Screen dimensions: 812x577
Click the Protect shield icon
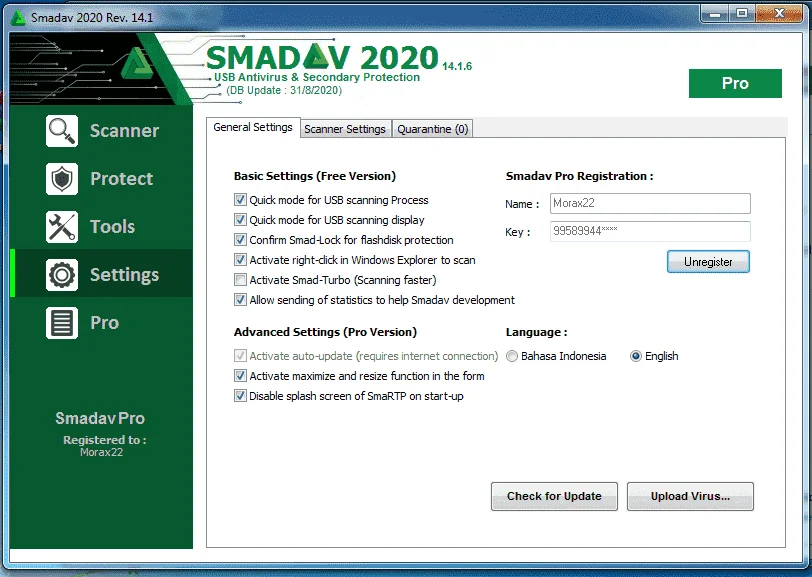(x=62, y=179)
